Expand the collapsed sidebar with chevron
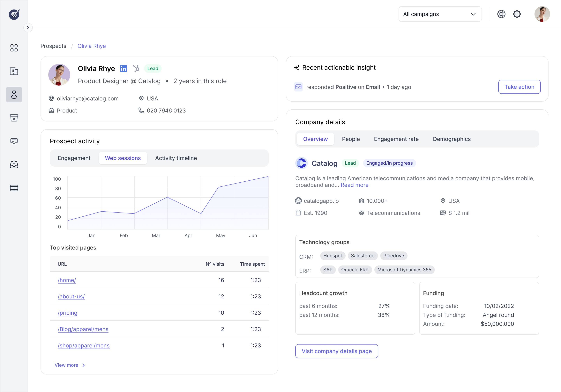Screen dimensions: 561x392 click(28, 28)
